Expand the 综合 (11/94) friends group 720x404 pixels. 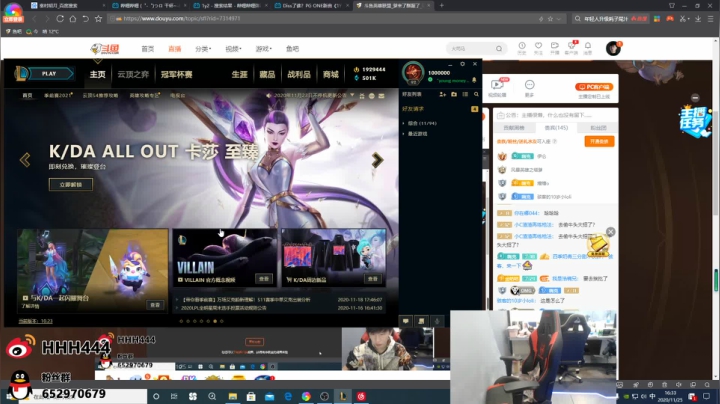pyautogui.click(x=420, y=123)
